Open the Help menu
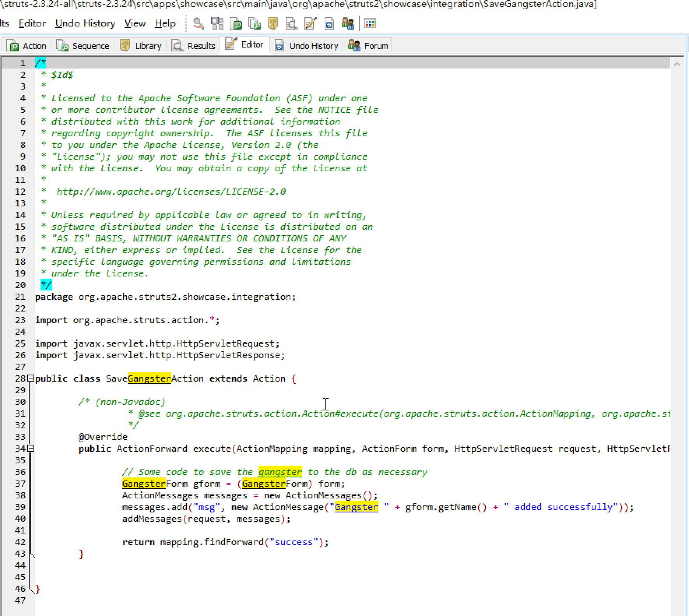689x616 pixels. (165, 23)
